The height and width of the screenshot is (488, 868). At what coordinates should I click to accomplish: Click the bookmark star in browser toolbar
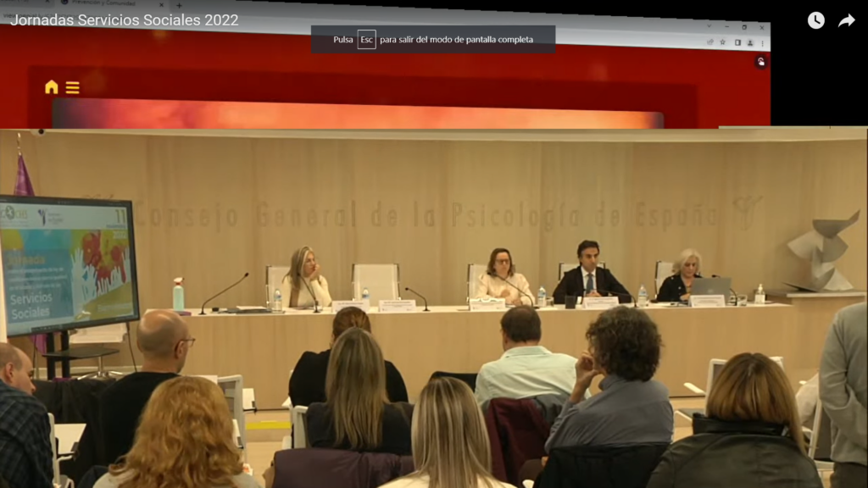722,42
